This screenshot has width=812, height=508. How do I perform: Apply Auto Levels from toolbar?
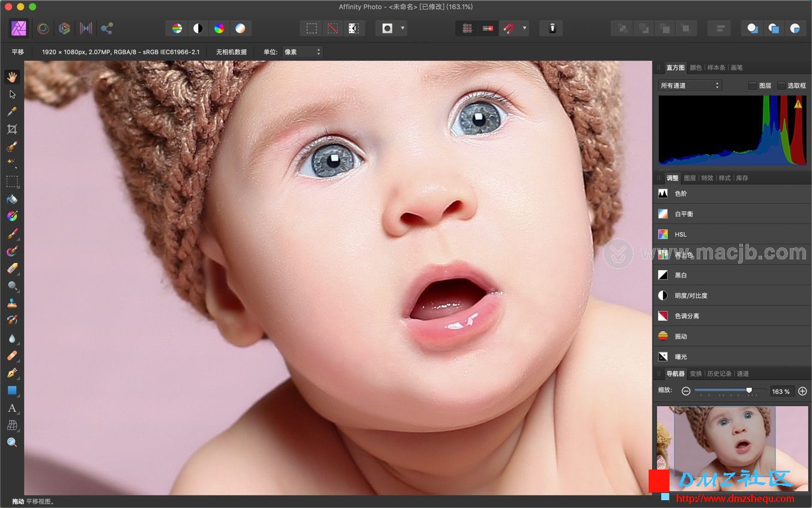tap(177, 28)
